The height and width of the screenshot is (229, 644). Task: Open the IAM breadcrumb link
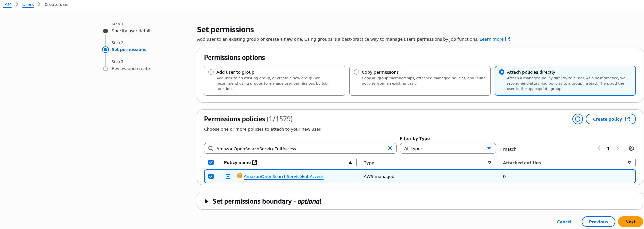pyautogui.click(x=7, y=5)
